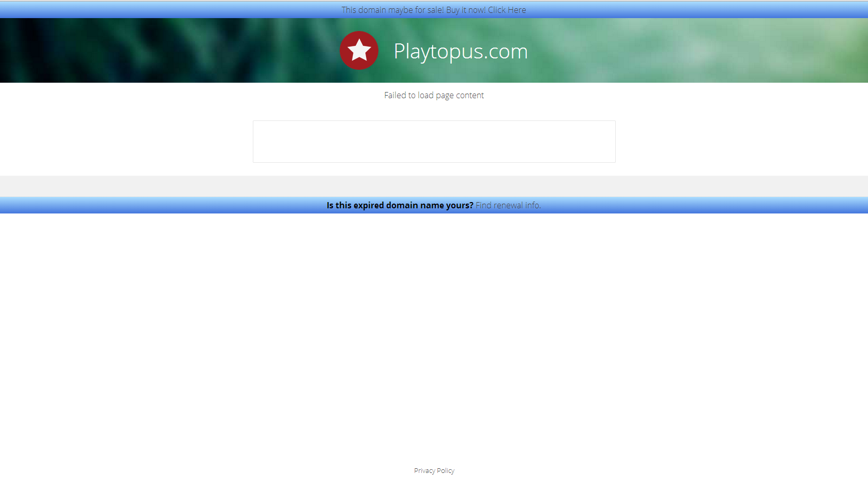Click the word 'Policy' in the footer
This screenshot has width=868, height=490.
click(446, 470)
